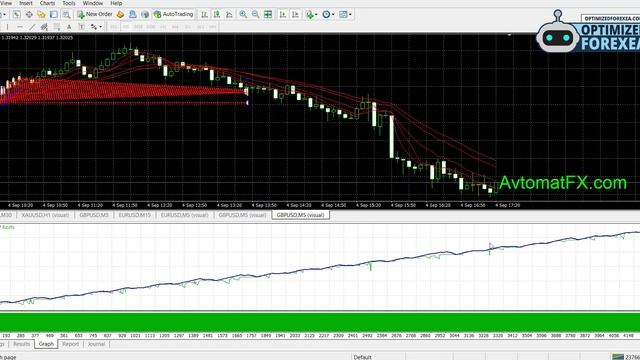Viewport: 640px width, 360px height.
Task: Switch to XAUUSD,H1 (visual) chart tab
Action: [x=45, y=215]
